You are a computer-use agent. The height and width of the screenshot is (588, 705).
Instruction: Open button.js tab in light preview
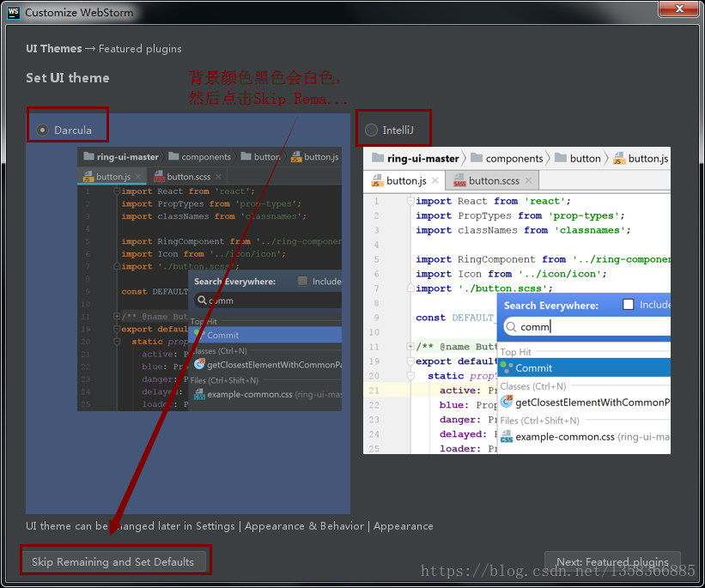tap(406, 181)
